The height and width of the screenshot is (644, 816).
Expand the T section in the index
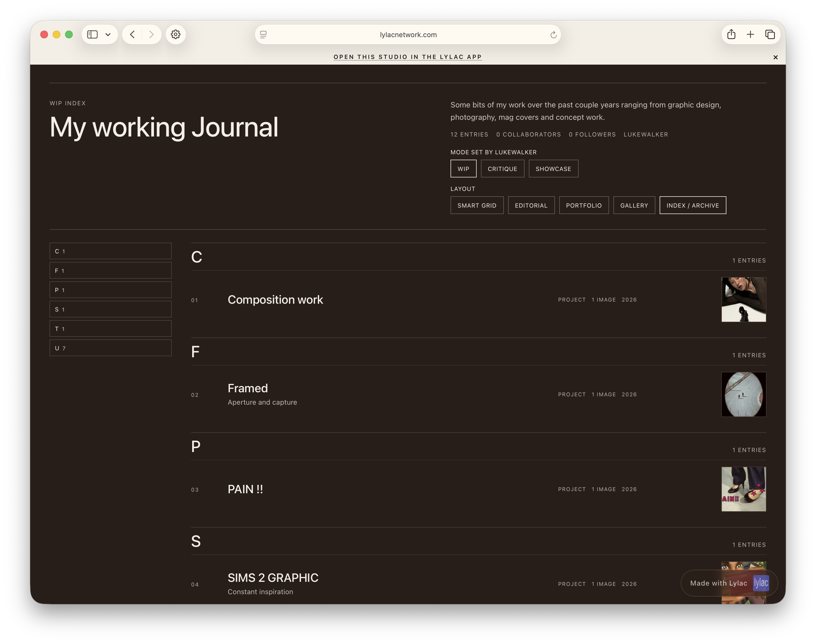[x=110, y=328]
